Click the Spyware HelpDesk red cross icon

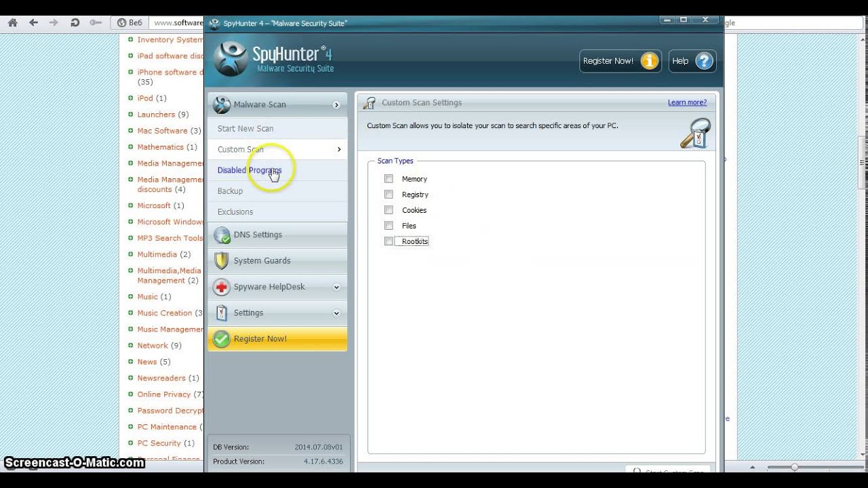(x=222, y=287)
